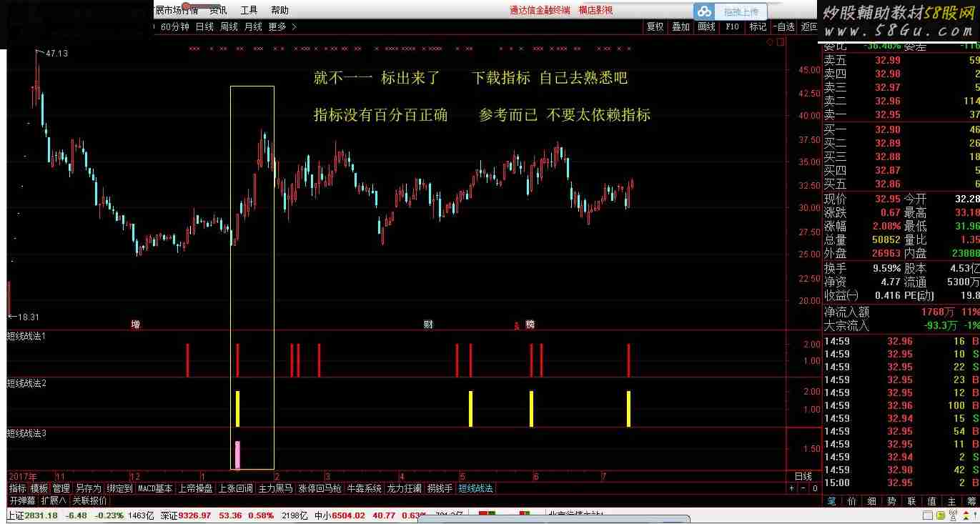Select the 主 tab under tick list

click(951, 501)
